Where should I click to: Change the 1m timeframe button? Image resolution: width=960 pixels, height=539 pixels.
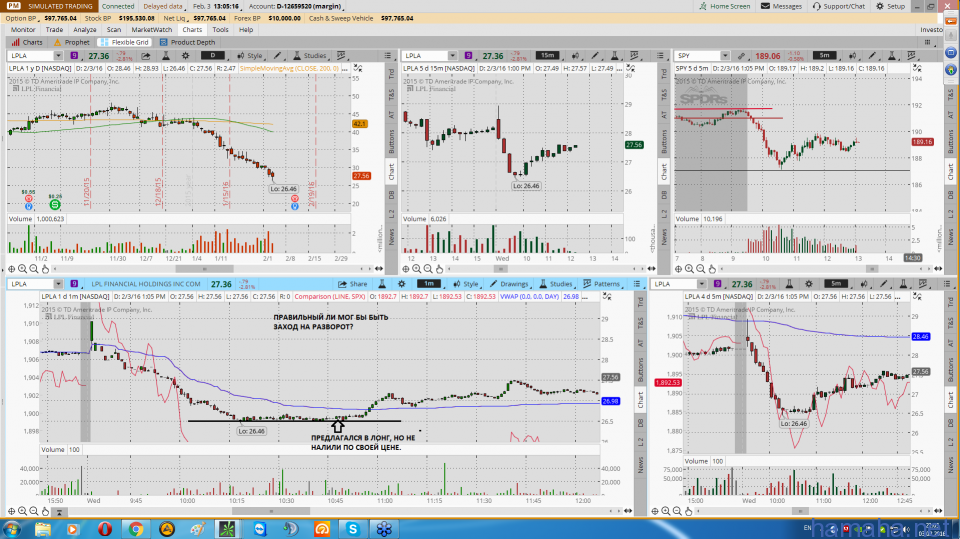coord(429,284)
